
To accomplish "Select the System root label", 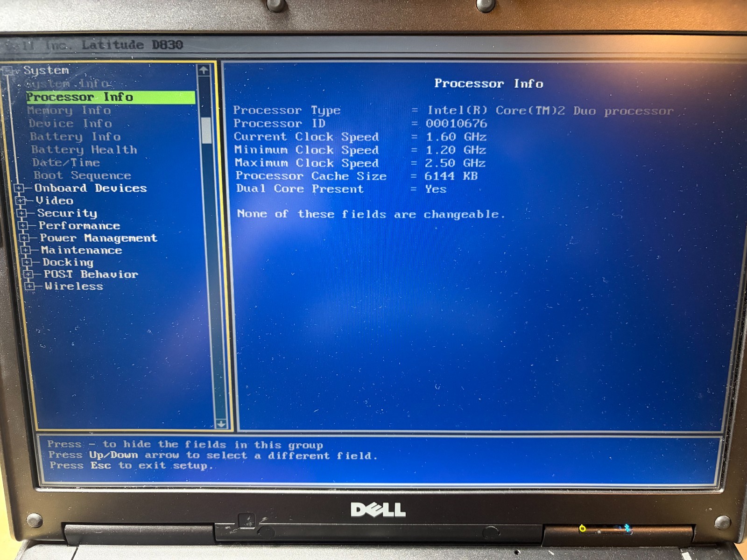I will [46, 70].
